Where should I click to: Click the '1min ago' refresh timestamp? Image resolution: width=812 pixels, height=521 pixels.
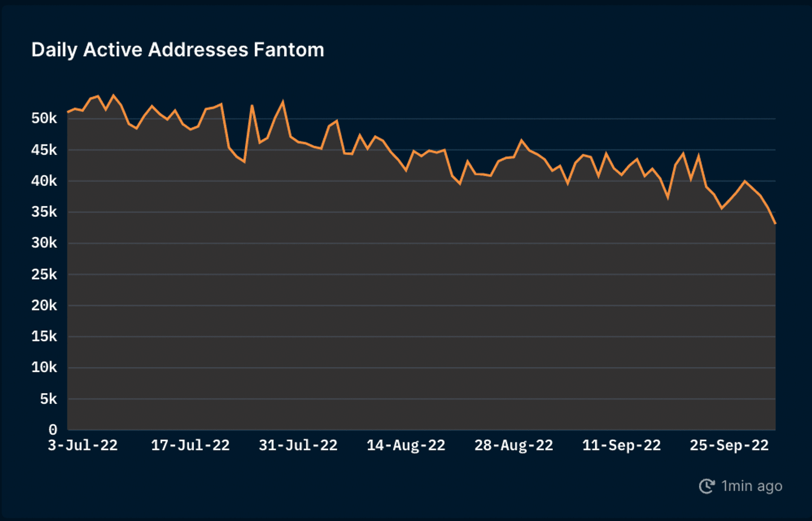coord(752,486)
